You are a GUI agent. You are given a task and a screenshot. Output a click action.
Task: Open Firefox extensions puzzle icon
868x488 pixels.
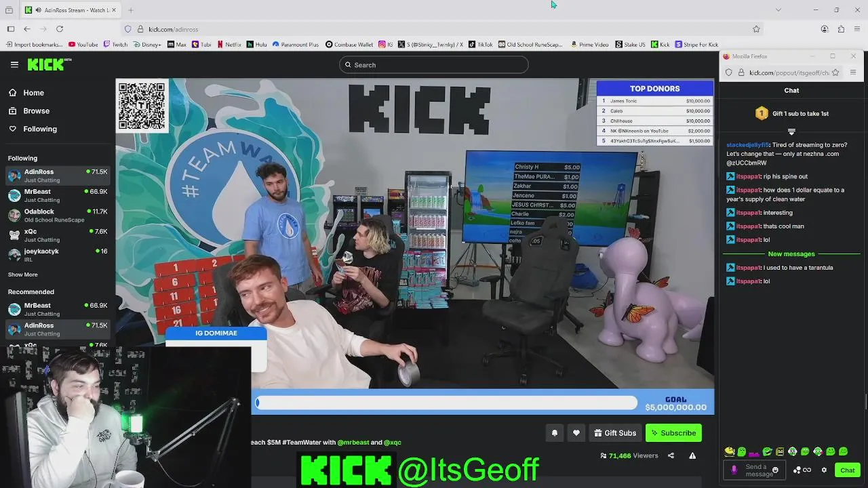[841, 29]
